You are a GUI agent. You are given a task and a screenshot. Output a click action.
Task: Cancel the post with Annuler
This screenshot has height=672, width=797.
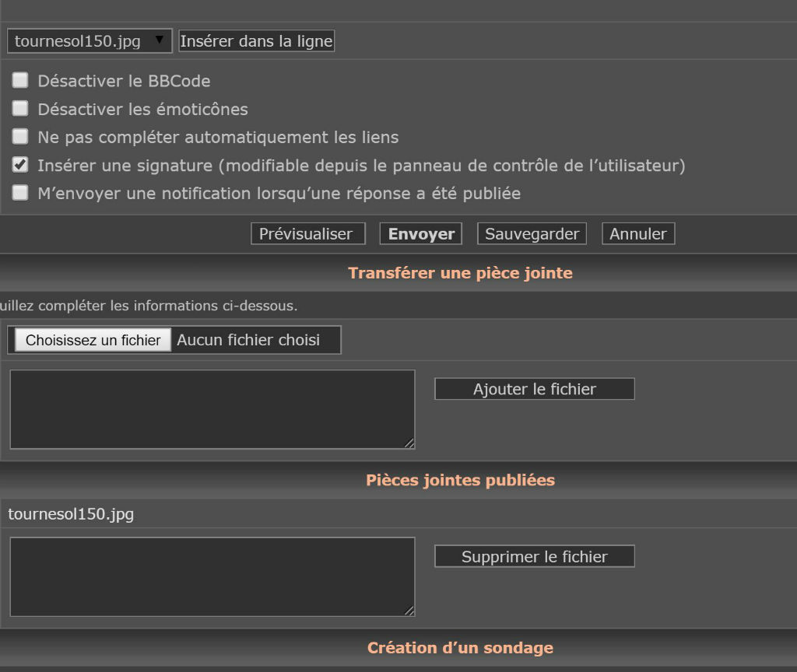pos(637,234)
